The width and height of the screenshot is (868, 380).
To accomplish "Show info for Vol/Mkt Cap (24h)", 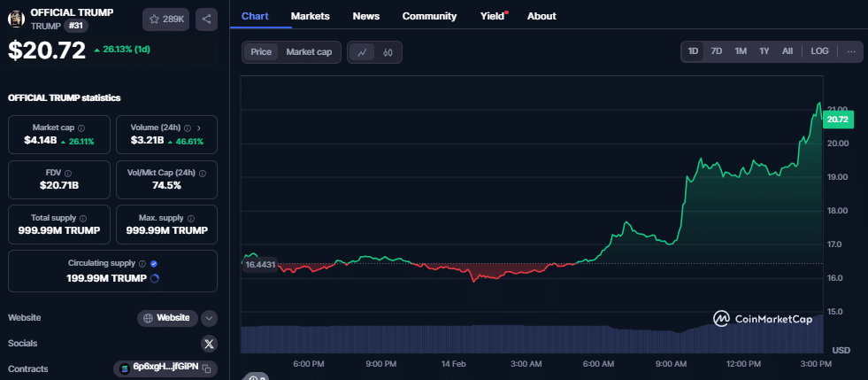I will tap(202, 173).
